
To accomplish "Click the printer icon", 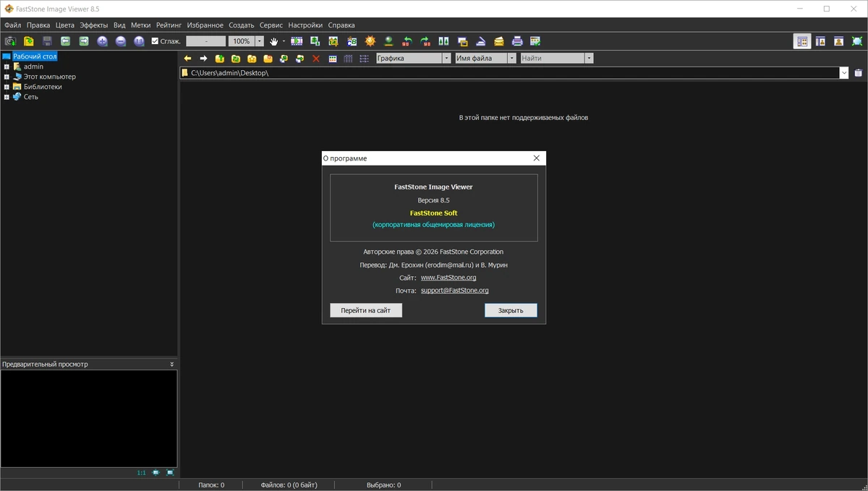I will point(518,41).
